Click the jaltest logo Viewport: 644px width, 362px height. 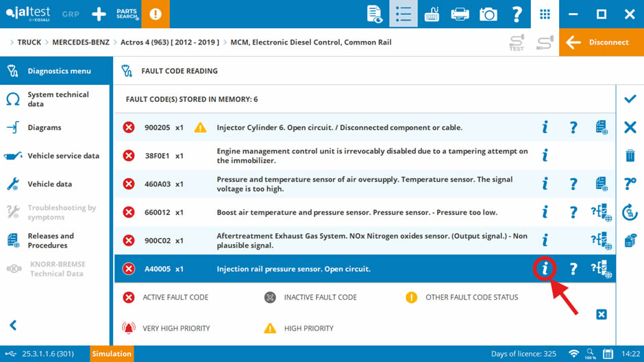click(x=28, y=14)
